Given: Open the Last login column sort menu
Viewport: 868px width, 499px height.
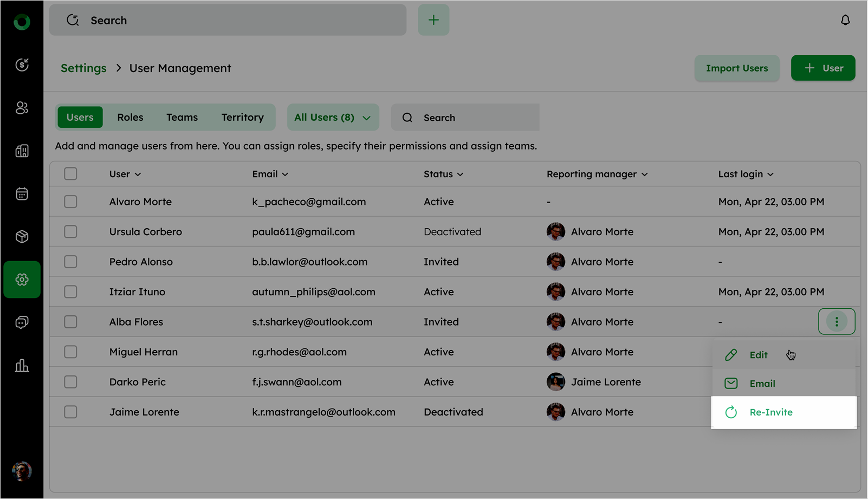Looking at the screenshot, I should (746, 174).
